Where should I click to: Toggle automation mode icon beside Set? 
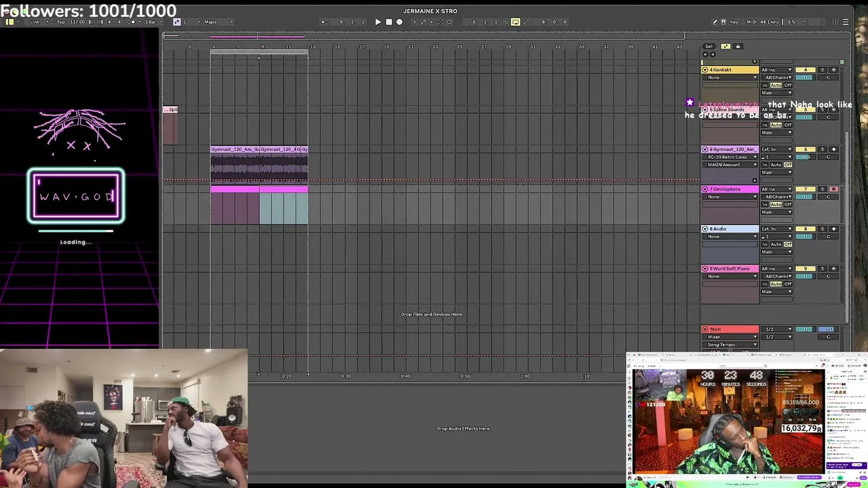click(x=726, y=46)
